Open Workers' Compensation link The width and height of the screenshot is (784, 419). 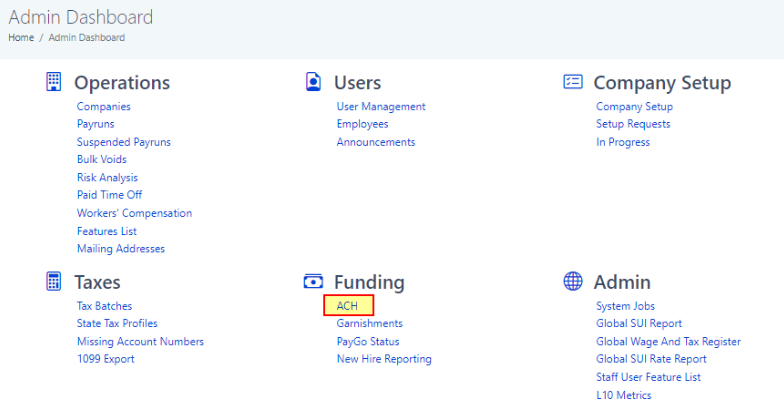tap(134, 213)
